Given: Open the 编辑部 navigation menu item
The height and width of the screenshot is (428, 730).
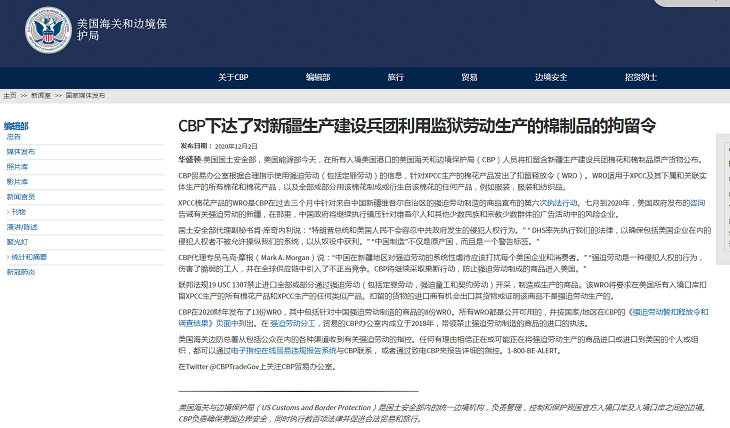Looking at the screenshot, I should coord(318,77).
